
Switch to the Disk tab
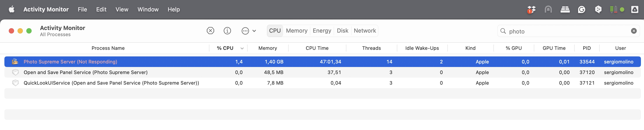(x=342, y=31)
